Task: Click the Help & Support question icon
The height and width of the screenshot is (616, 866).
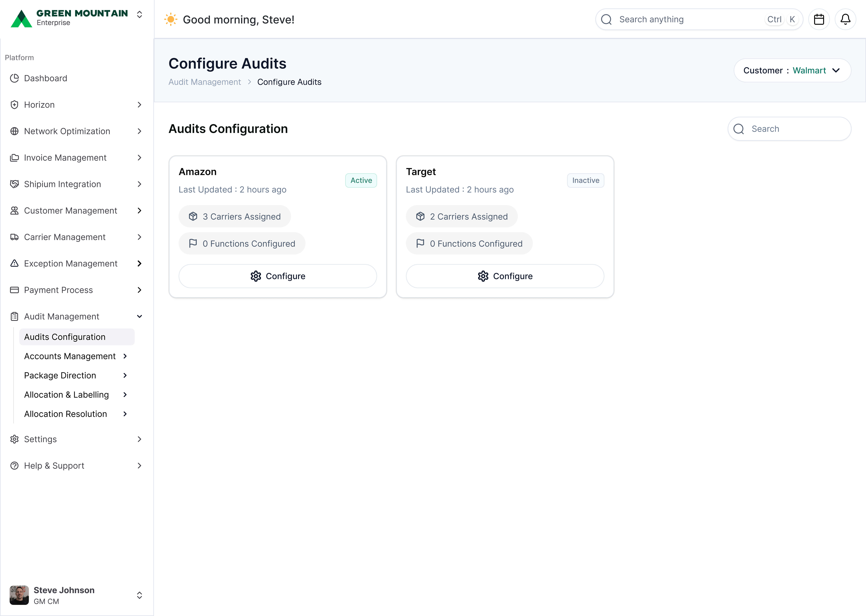Action: 14,466
